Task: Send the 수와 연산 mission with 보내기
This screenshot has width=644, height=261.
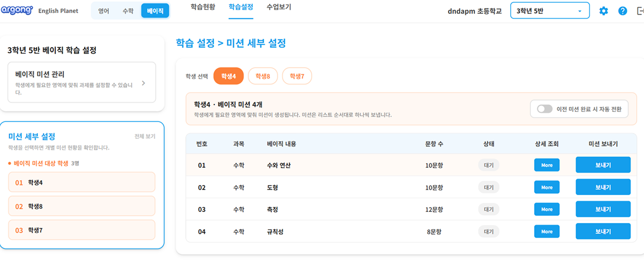Action: coord(603,165)
